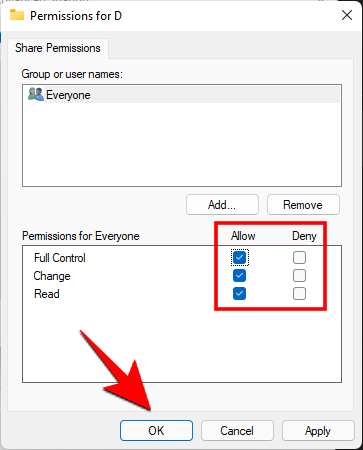Click the Remove button
Viewport: 363px width, 450px height.
303,205
